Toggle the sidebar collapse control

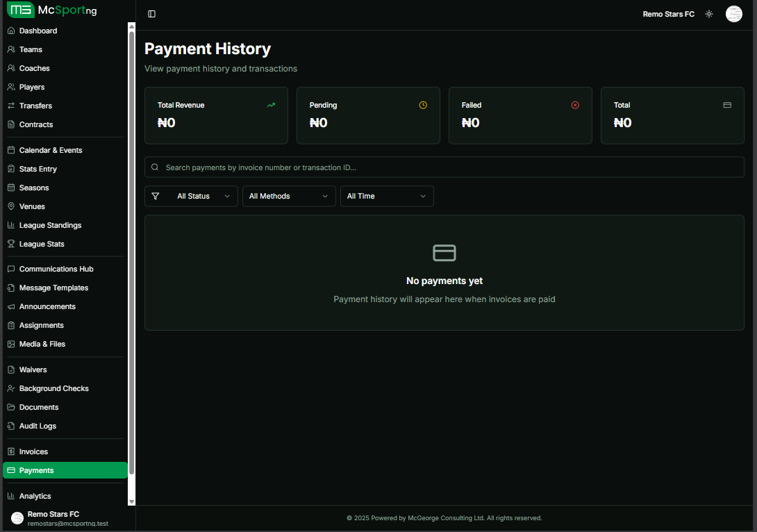(x=151, y=13)
